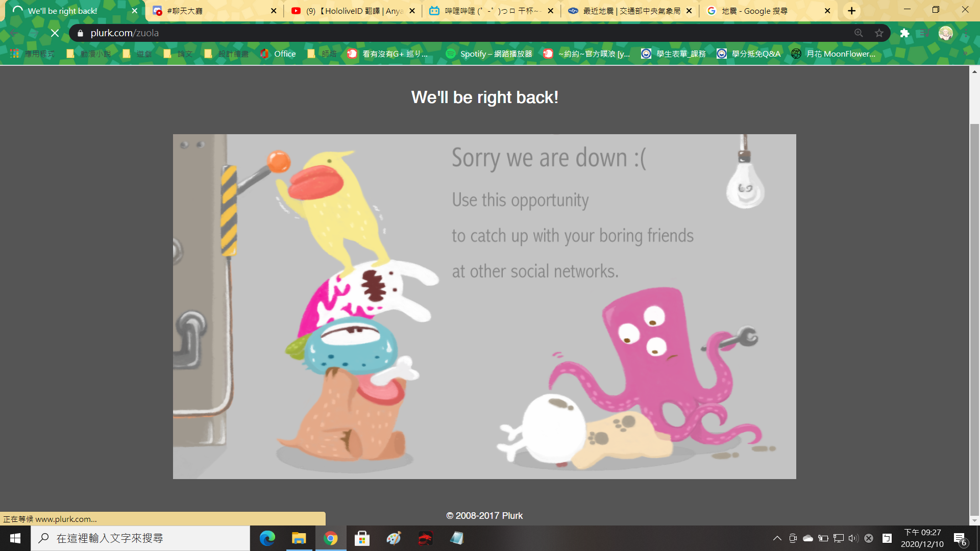Expand the 師培 bookmark folder
This screenshot has height=551, width=980.
click(x=322, y=54)
